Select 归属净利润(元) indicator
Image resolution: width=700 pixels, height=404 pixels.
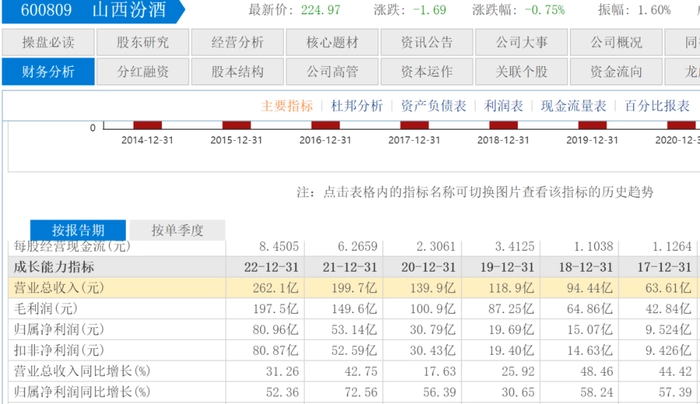click(56, 330)
